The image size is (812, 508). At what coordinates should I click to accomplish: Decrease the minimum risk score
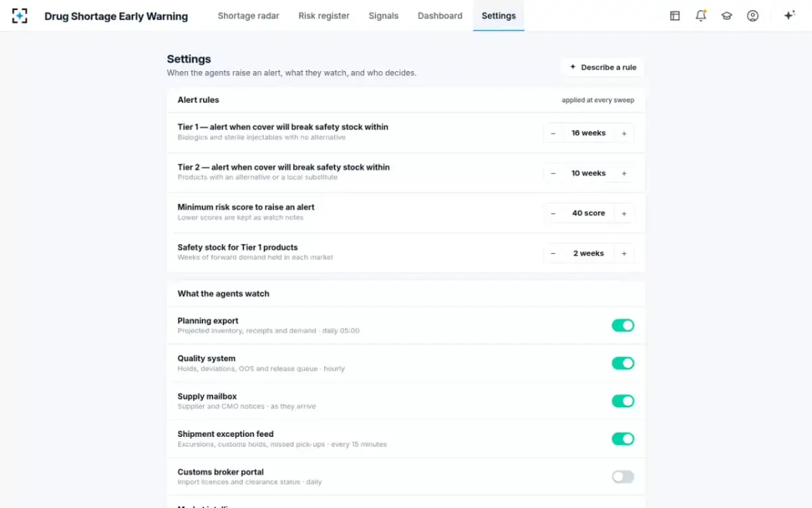coord(553,213)
